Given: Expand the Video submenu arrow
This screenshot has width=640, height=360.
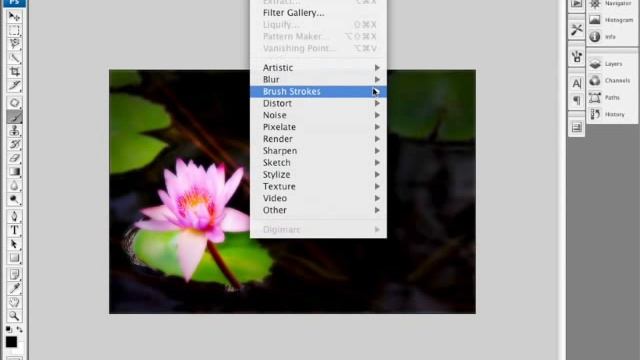Looking at the screenshot, I should 377,198.
